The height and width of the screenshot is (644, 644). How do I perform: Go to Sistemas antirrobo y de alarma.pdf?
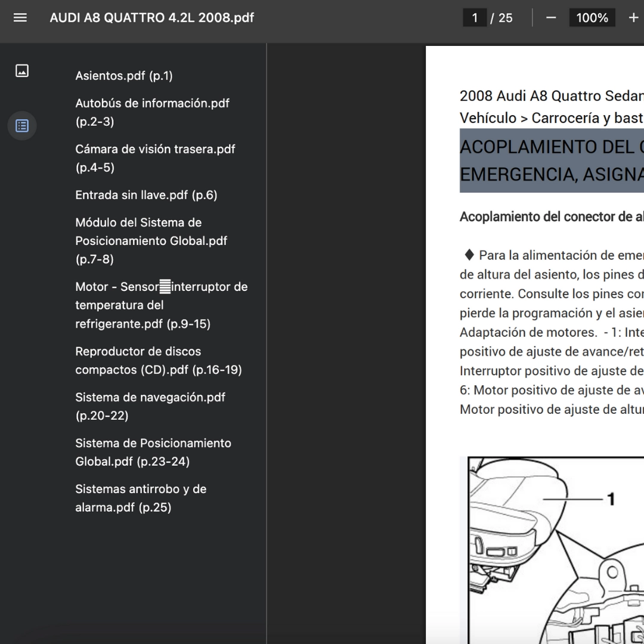(141, 498)
